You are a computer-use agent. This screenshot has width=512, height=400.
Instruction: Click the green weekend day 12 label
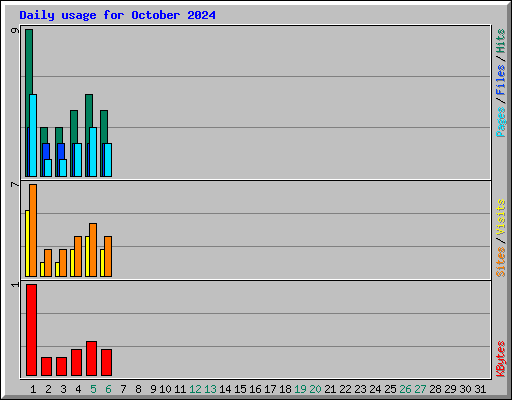pyautogui.click(x=195, y=389)
